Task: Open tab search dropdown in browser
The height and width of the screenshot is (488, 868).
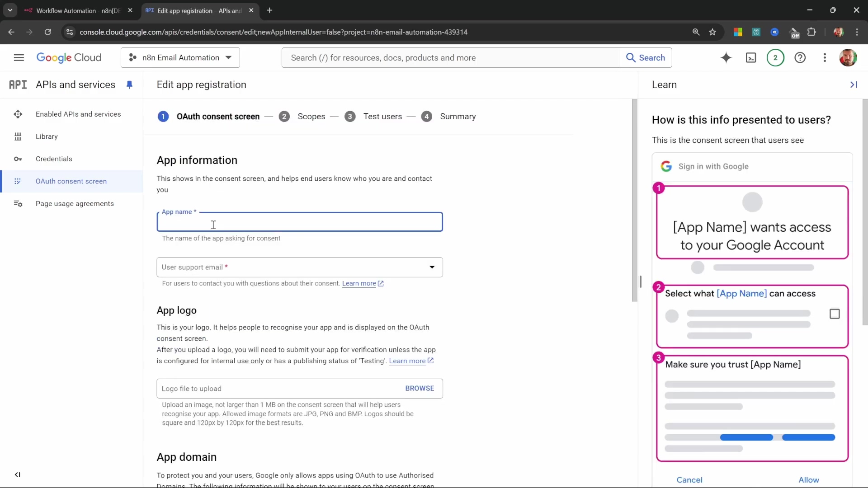Action: pyautogui.click(x=10, y=10)
